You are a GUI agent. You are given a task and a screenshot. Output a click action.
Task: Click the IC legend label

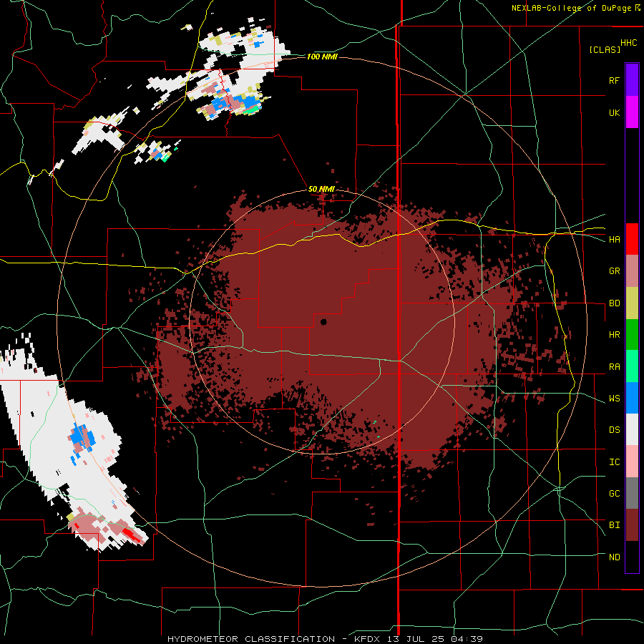[614, 462]
